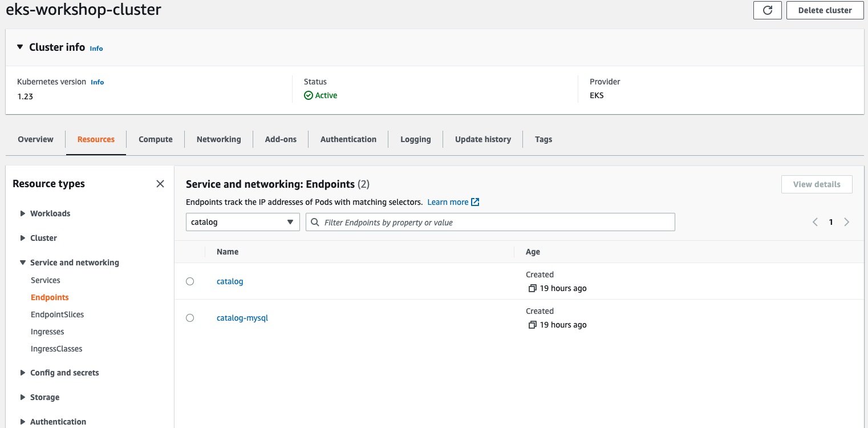
Task: Switch to the Compute tab
Action: tap(155, 139)
